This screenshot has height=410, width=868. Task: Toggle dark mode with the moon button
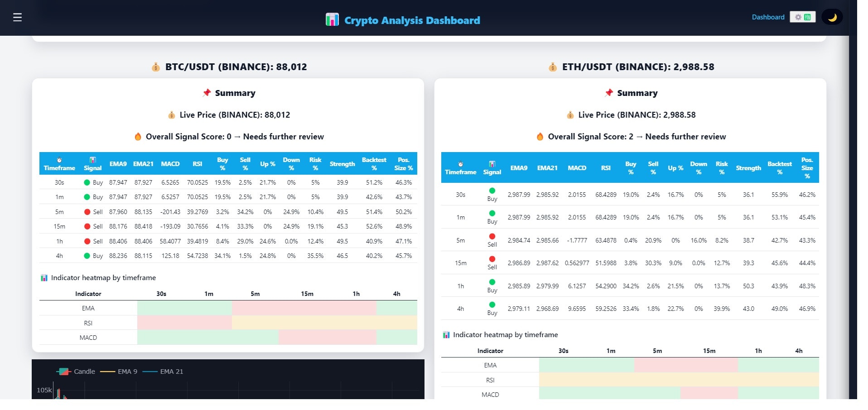(x=832, y=17)
